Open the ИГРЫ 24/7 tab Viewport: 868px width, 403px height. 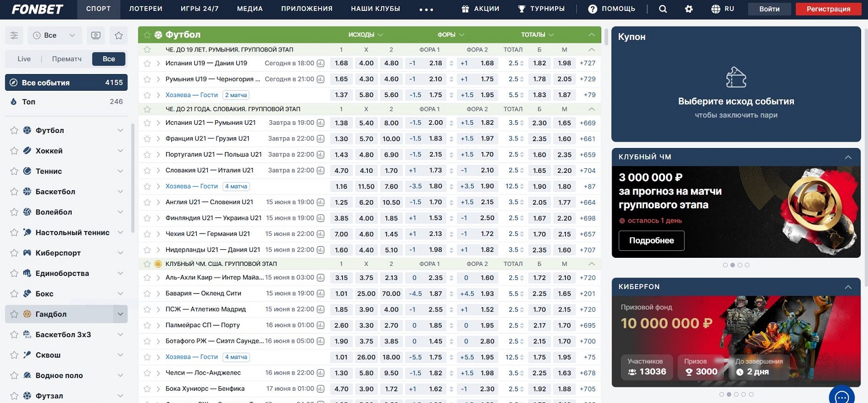(200, 9)
